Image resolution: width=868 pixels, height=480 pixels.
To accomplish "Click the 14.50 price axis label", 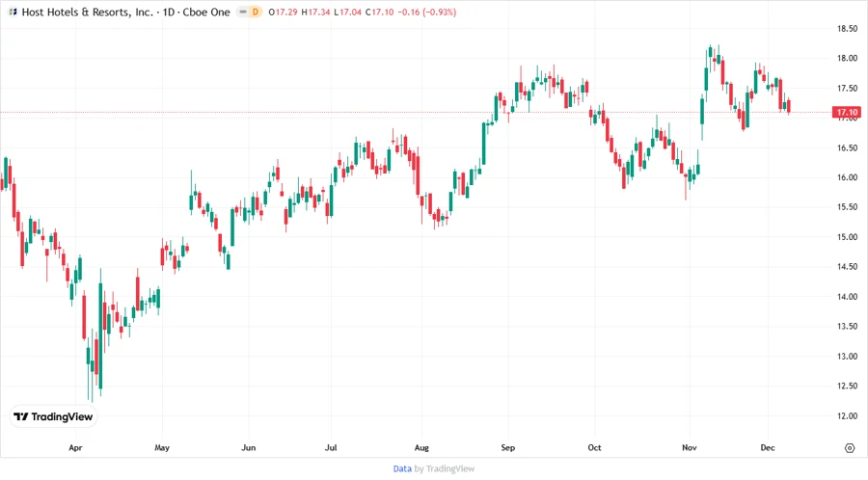I will click(847, 267).
